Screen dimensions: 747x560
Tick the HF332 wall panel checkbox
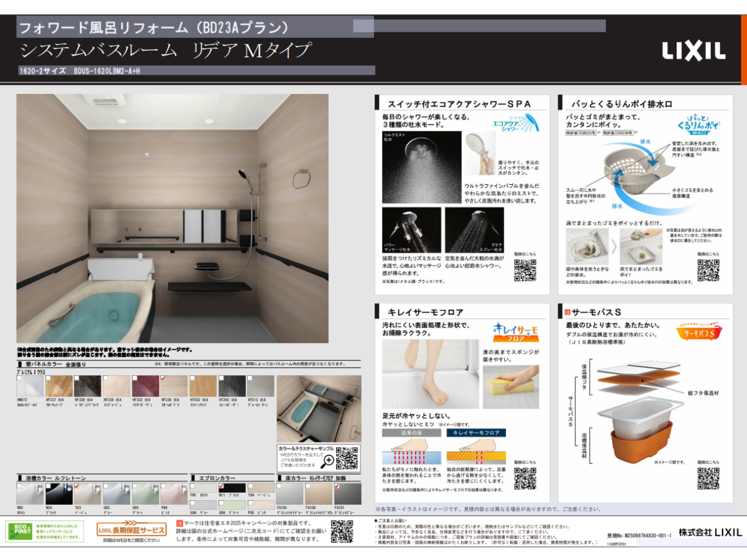pos(136,378)
